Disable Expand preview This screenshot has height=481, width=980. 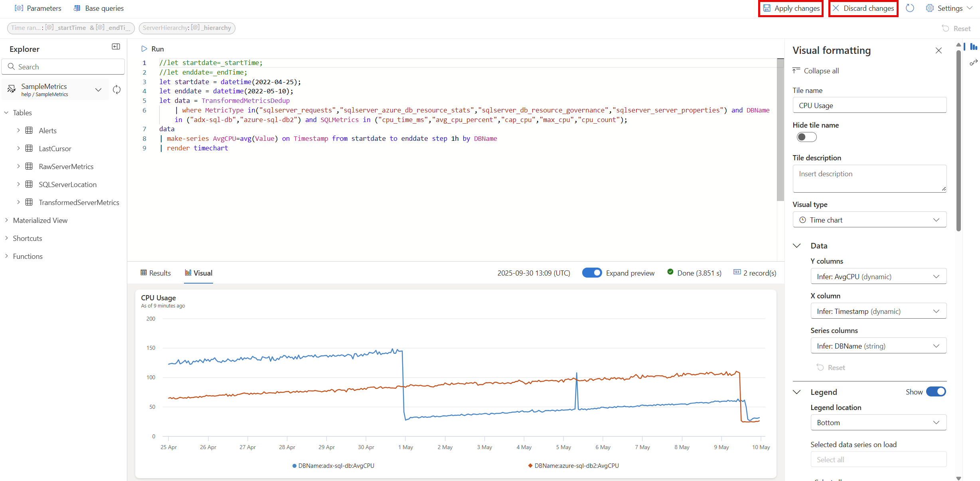tap(592, 273)
